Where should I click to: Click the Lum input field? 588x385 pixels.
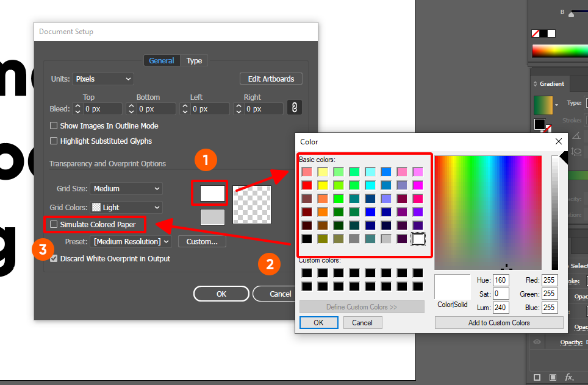pyautogui.click(x=501, y=308)
